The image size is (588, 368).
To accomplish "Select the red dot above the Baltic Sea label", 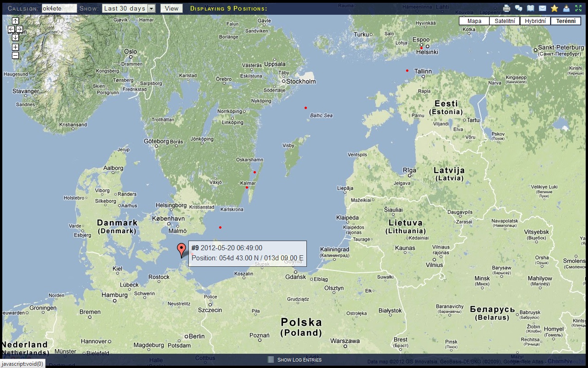I will point(305,108).
